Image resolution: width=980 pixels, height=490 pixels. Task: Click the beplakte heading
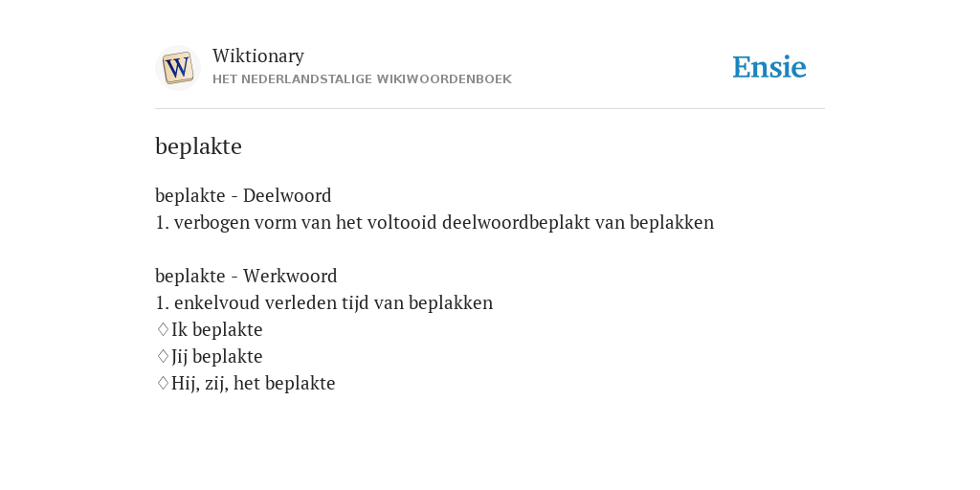(x=198, y=146)
